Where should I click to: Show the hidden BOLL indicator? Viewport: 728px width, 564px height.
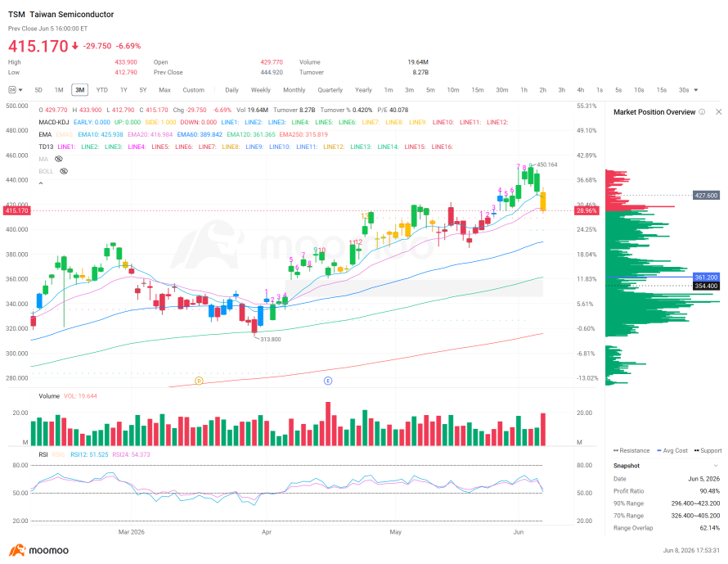pyautogui.click(x=64, y=171)
